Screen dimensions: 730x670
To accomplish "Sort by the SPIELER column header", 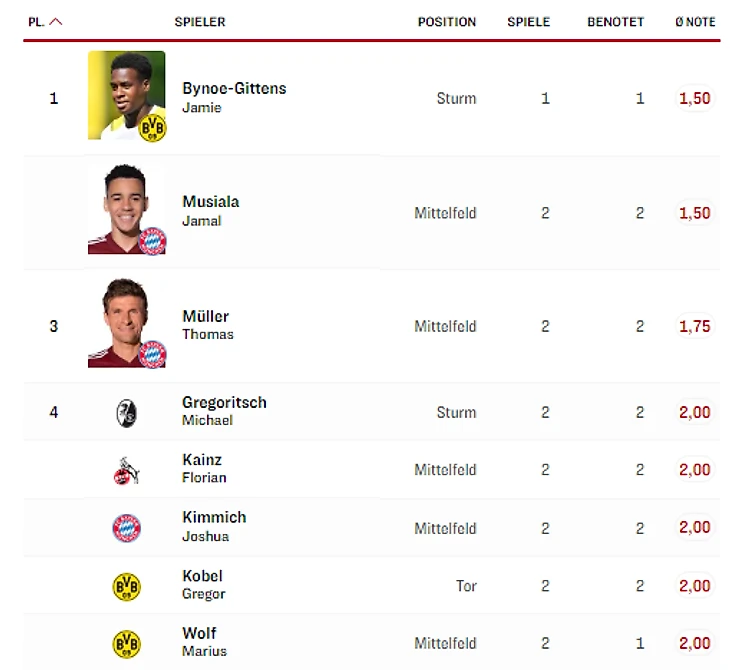I will [200, 22].
